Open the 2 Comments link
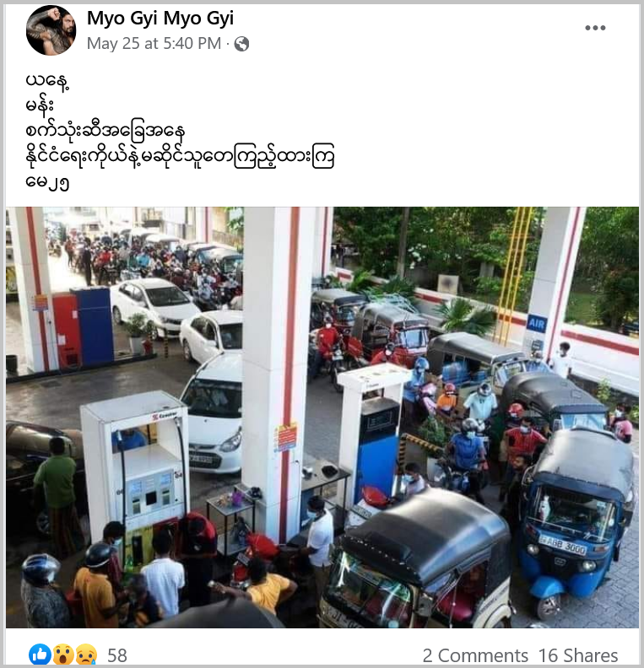This screenshot has height=668, width=644. (x=475, y=655)
